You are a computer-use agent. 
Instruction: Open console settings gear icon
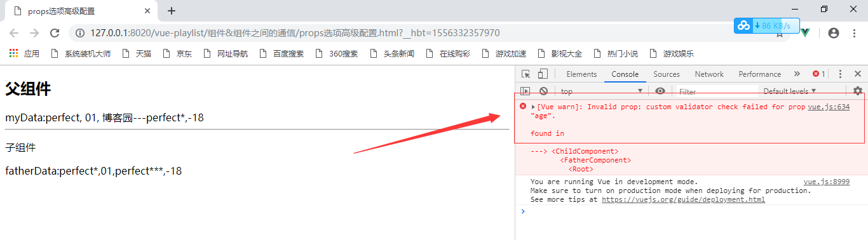click(x=857, y=91)
